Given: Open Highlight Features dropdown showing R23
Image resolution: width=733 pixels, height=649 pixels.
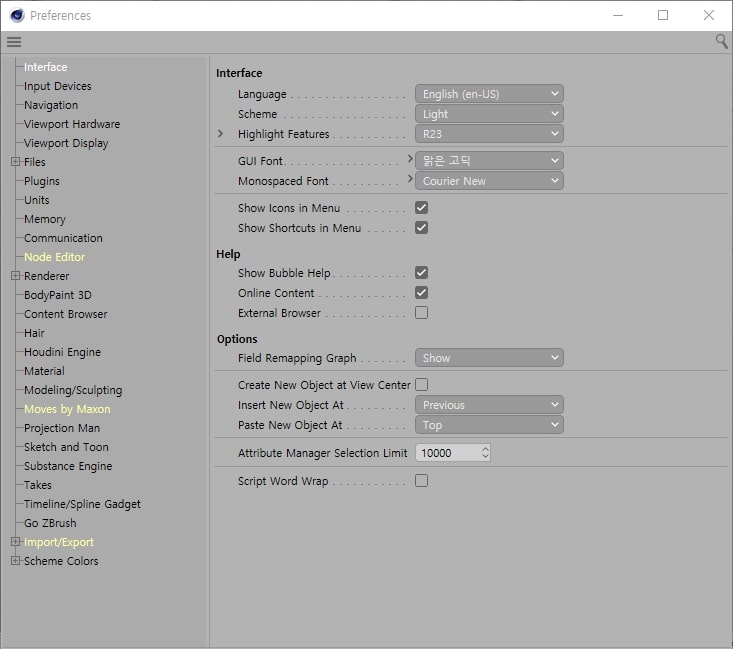Looking at the screenshot, I should pos(489,134).
